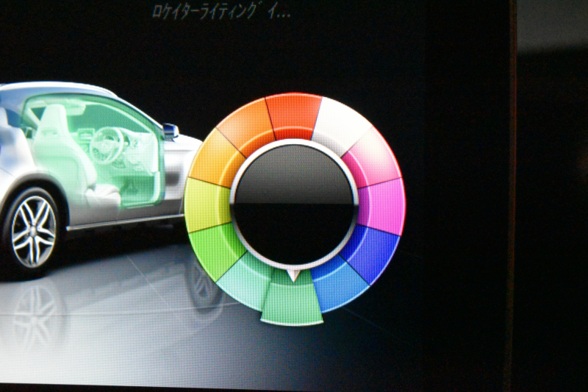Click the car's side mirror

(171, 131)
